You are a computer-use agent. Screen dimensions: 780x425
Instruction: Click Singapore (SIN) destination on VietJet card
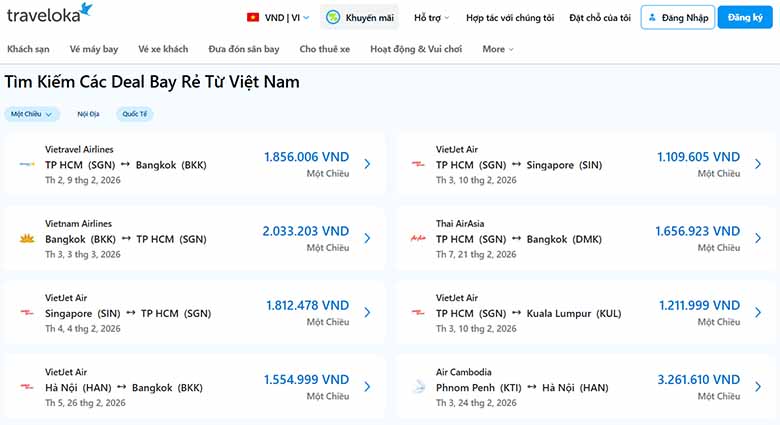coord(564,165)
